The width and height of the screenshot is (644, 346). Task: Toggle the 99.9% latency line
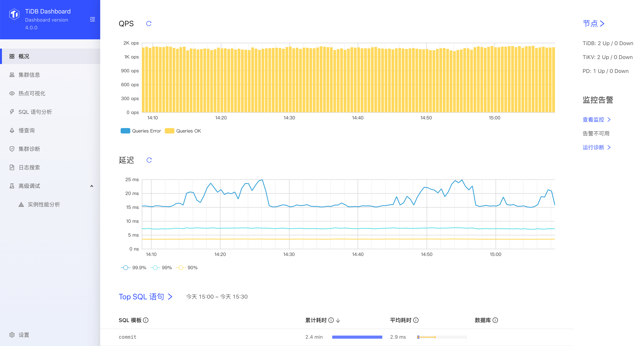coord(133,268)
